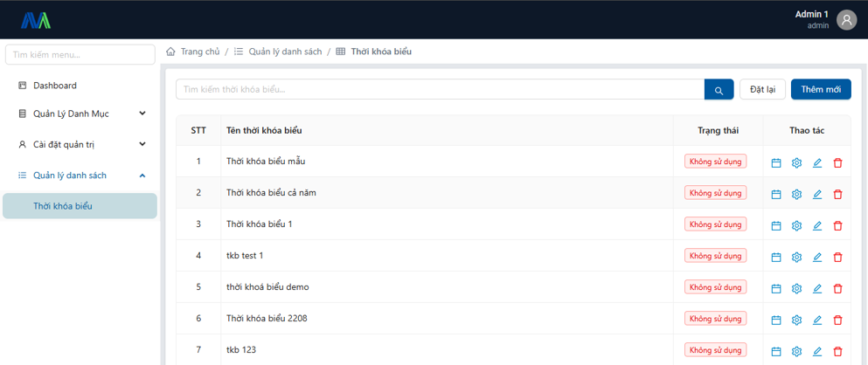Open the user avatar menu

click(x=846, y=20)
